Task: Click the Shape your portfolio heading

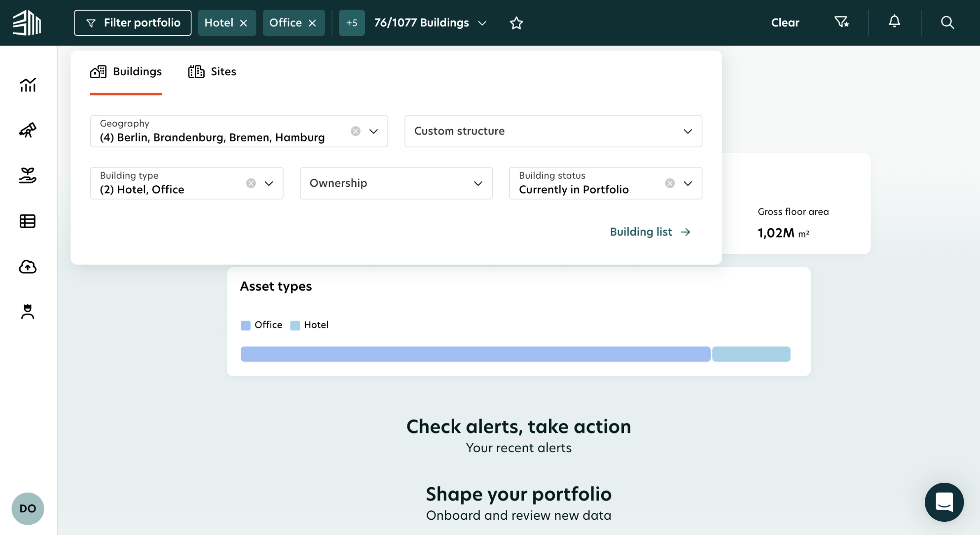Action: (518, 494)
